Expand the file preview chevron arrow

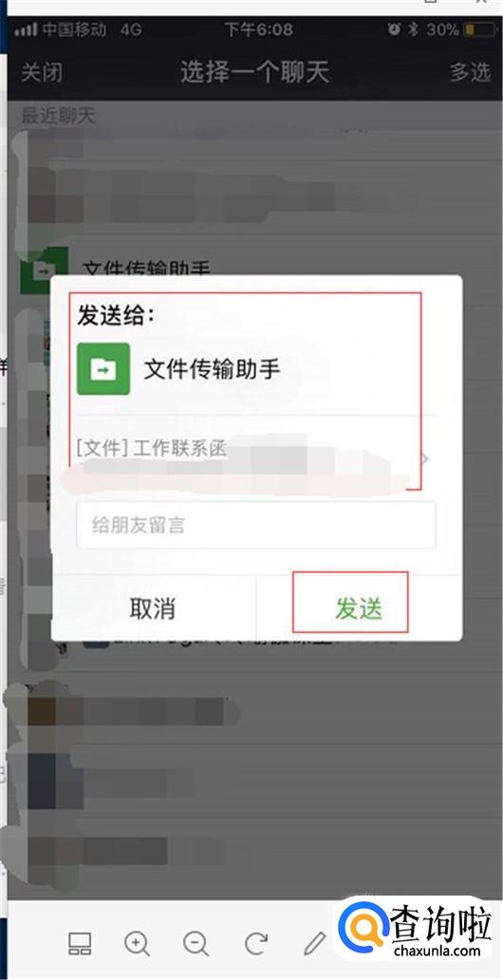click(424, 459)
